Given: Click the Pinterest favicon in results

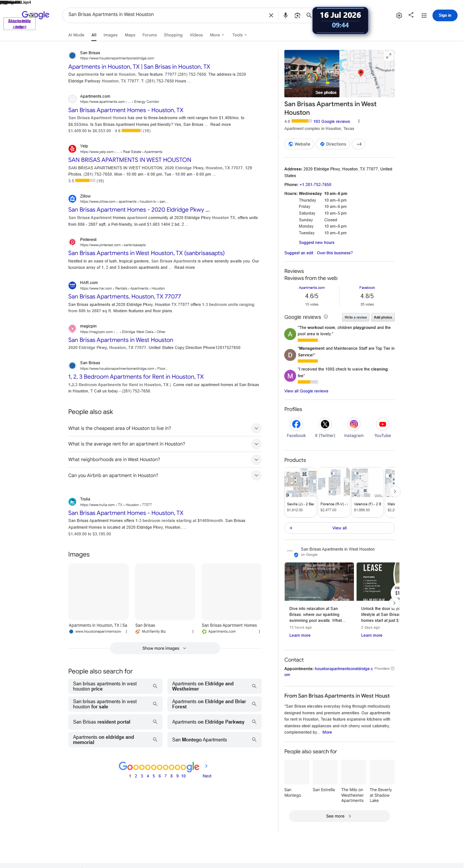Looking at the screenshot, I should [x=72, y=242].
